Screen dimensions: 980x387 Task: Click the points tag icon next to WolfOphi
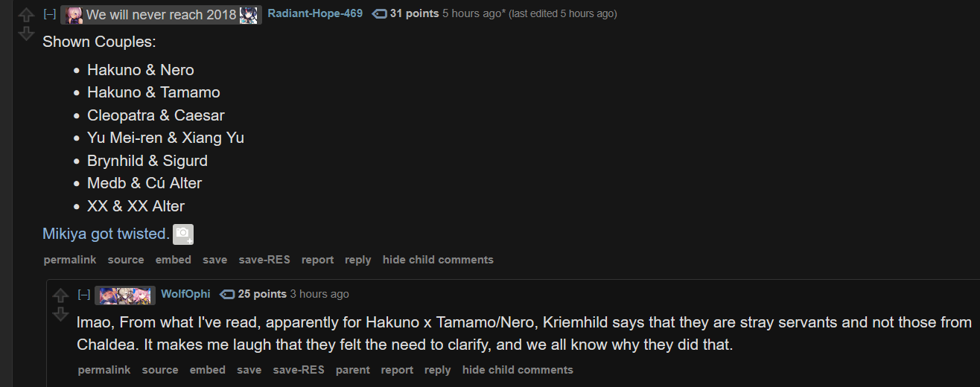(227, 295)
